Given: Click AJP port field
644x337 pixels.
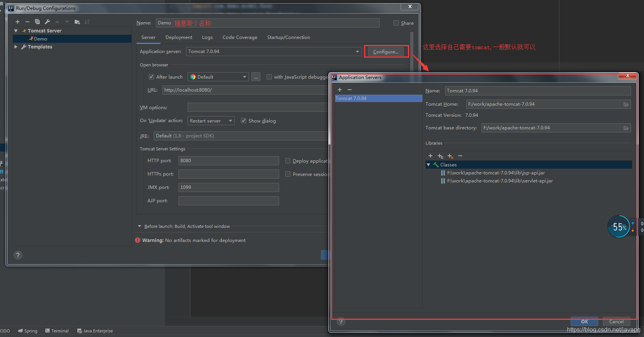Looking at the screenshot, I should [229, 201].
